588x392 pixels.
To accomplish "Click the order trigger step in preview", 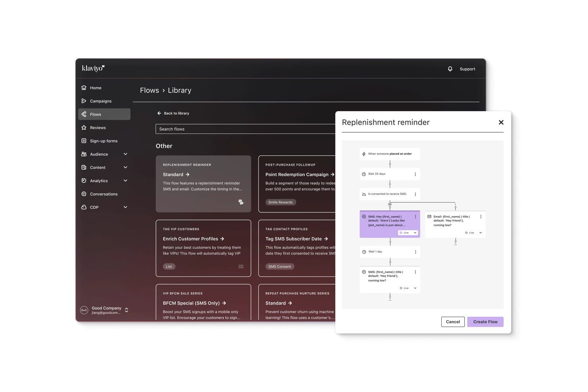I will pyautogui.click(x=390, y=154).
